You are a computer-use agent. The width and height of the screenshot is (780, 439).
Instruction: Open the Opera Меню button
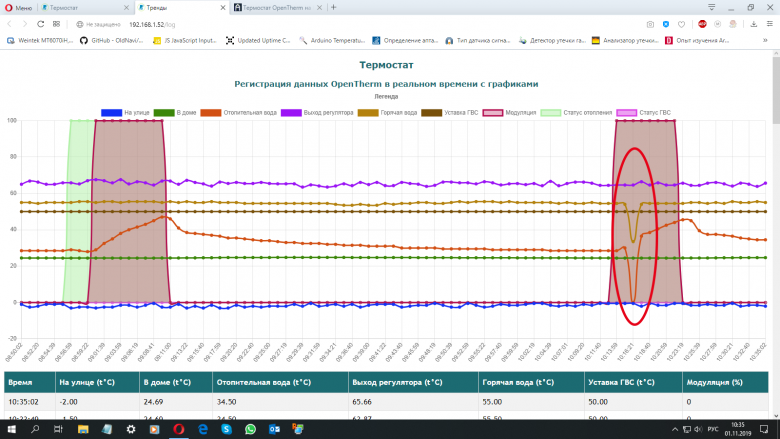[20, 7]
